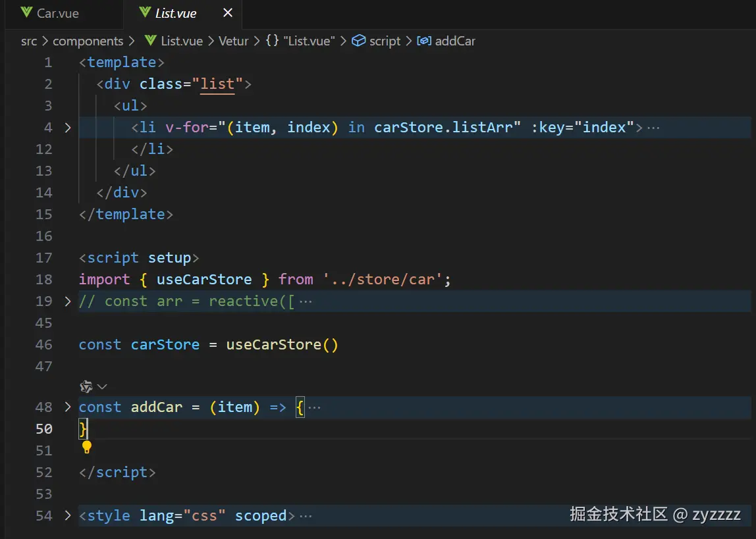Click the closing li tag on line 12
The image size is (756, 539).
(152, 149)
